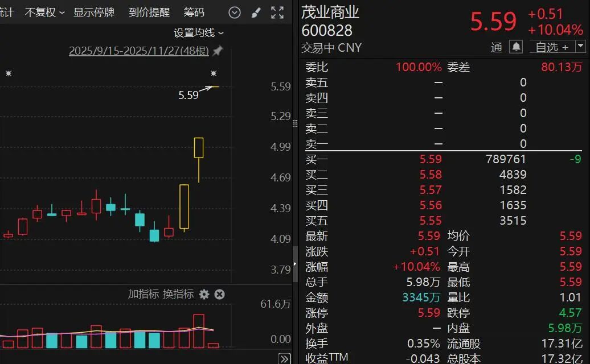Open the 不复权 adjustment dropdown

(44, 12)
